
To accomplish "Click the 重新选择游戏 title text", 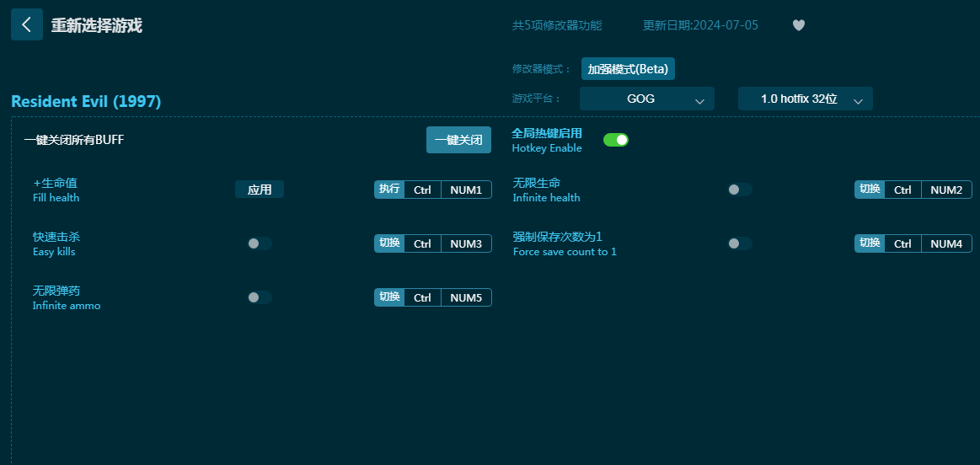I will (96, 25).
